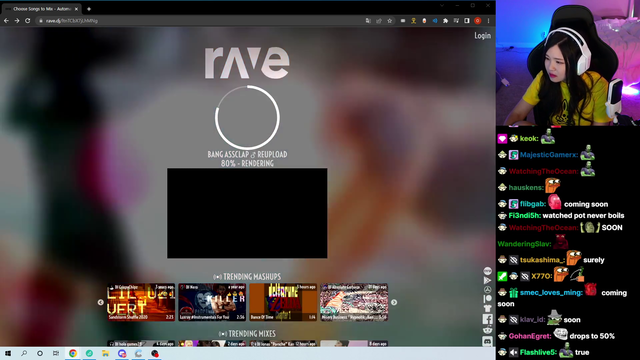Click the Trending Mixes heading

point(247,334)
